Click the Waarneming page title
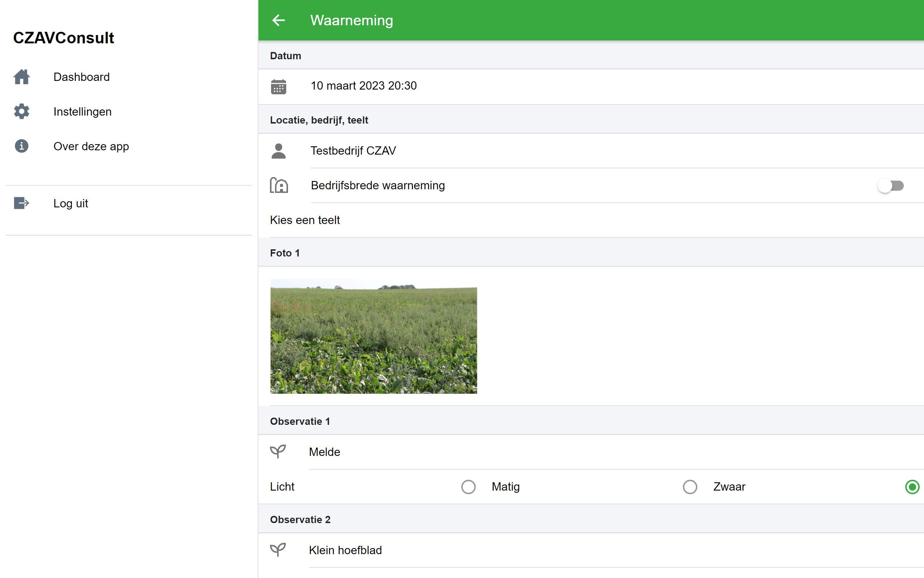 pyautogui.click(x=352, y=20)
